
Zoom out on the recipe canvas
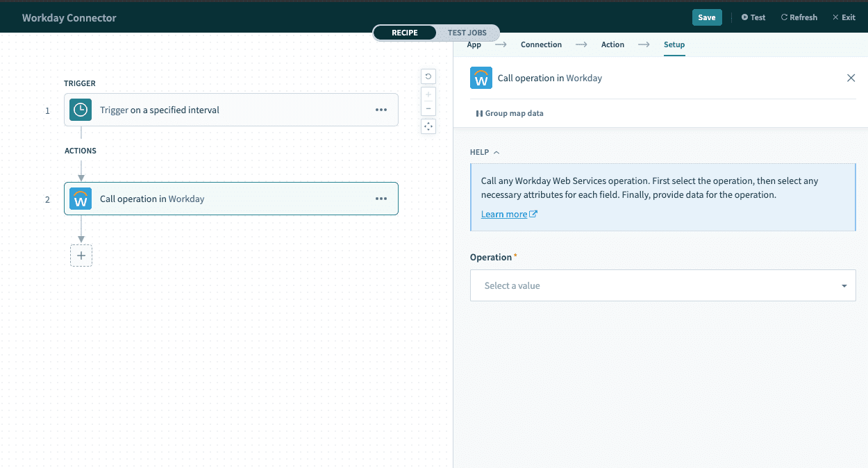(428, 108)
